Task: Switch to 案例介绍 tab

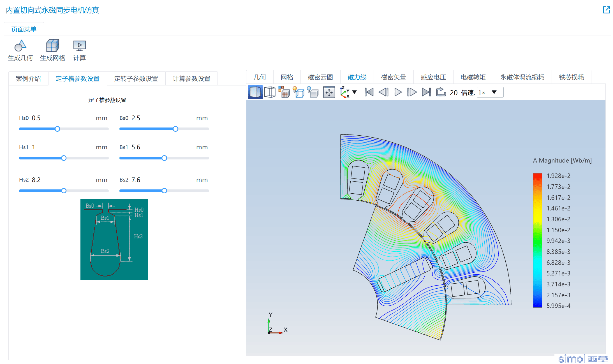Action: click(28, 78)
